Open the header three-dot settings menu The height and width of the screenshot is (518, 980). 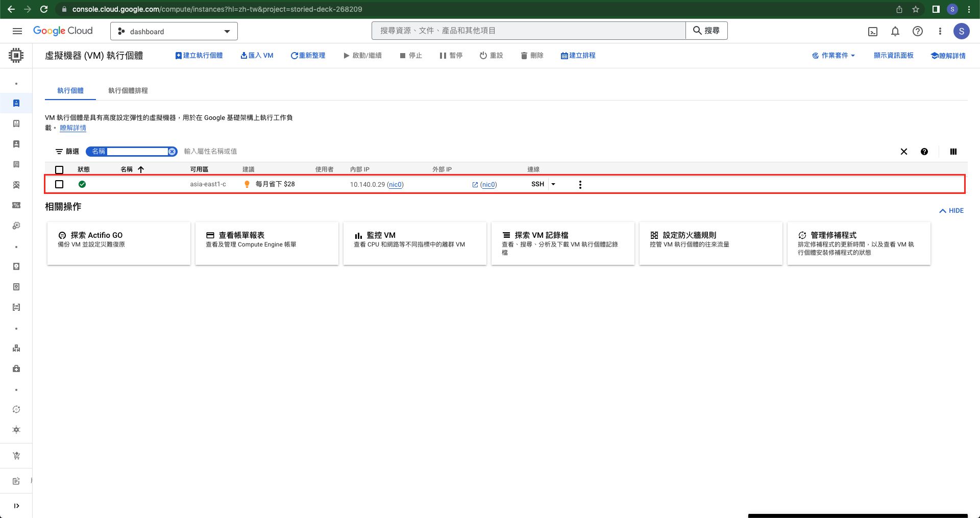940,31
